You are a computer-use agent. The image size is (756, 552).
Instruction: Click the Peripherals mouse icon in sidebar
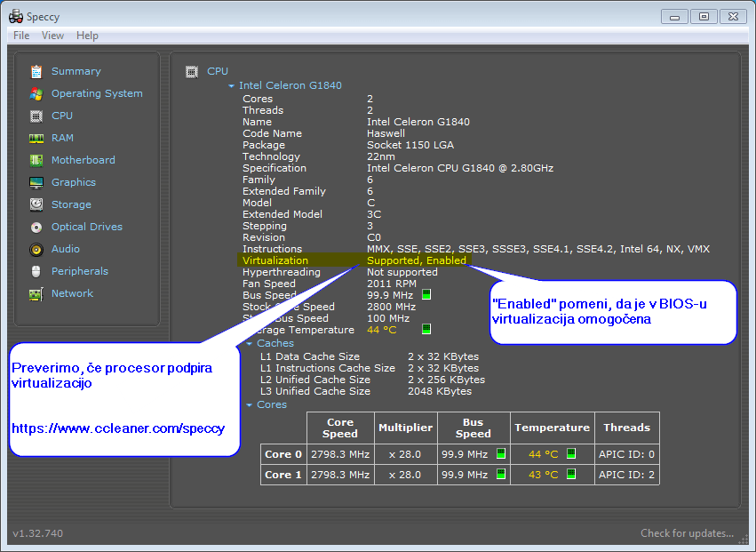[36, 271]
